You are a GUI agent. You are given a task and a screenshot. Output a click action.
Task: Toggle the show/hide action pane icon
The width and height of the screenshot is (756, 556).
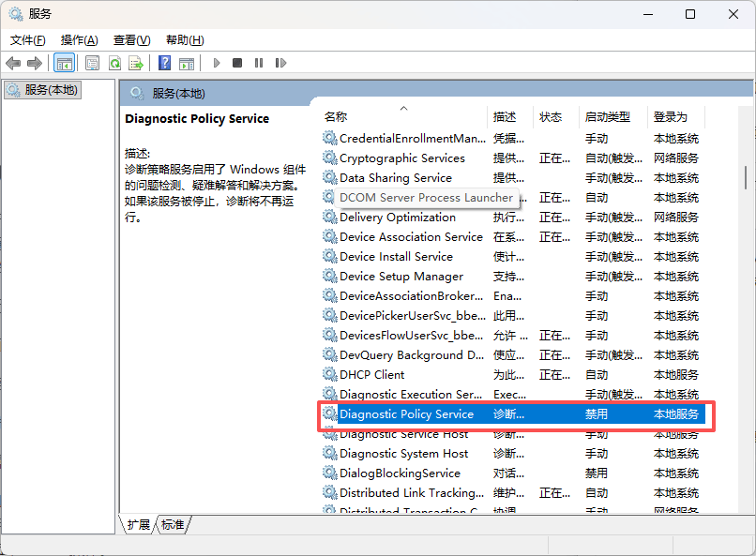click(187, 63)
